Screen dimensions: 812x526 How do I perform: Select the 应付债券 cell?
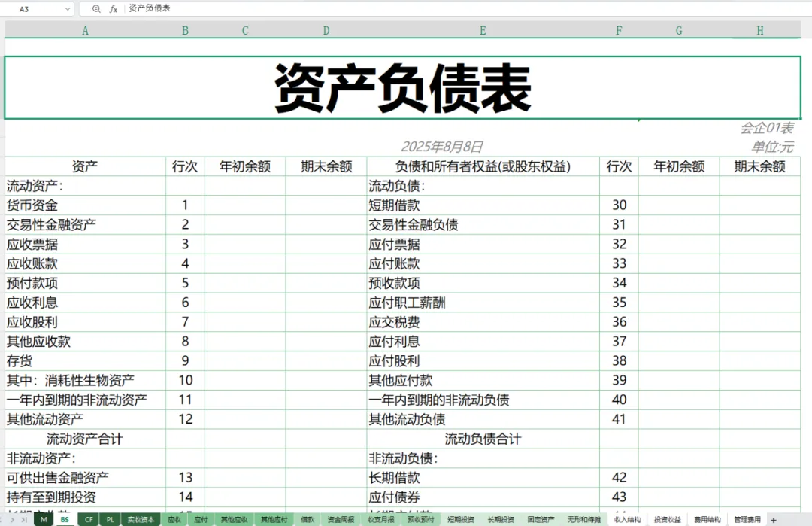[483, 497]
